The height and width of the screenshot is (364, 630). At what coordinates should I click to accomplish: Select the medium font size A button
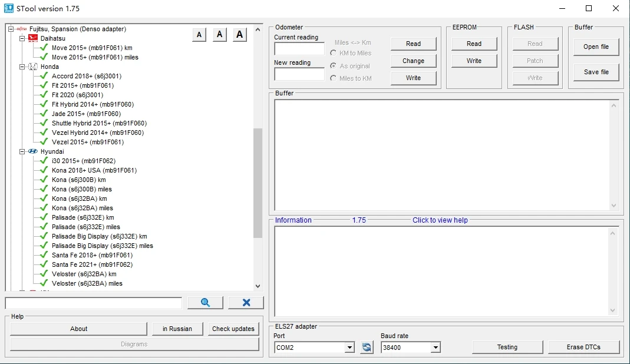[x=219, y=35]
